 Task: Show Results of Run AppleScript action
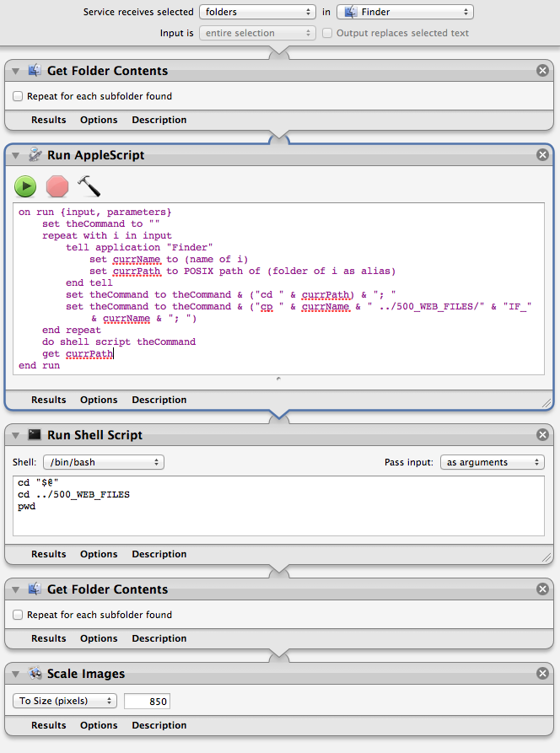[x=49, y=400]
